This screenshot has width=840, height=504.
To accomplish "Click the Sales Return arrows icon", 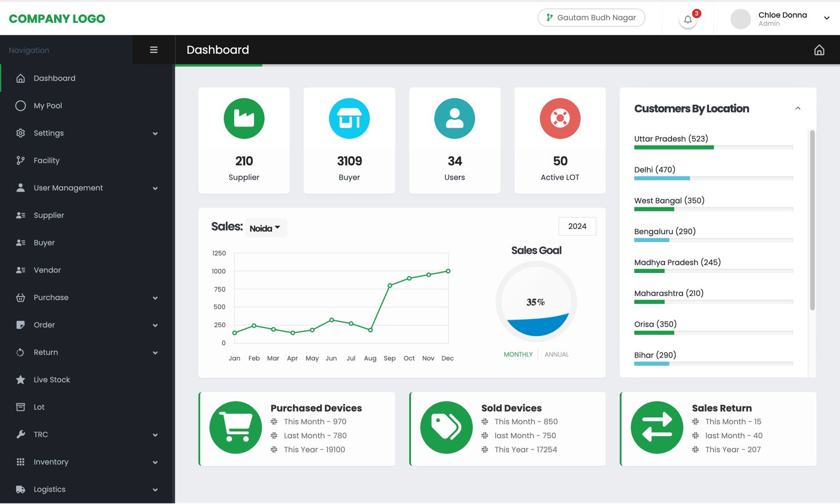I will point(657,427).
